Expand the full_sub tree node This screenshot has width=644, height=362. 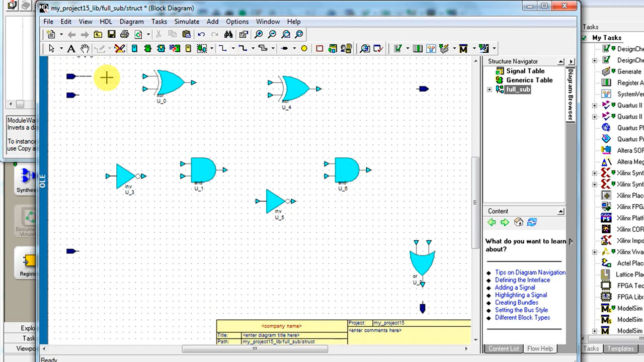490,89
